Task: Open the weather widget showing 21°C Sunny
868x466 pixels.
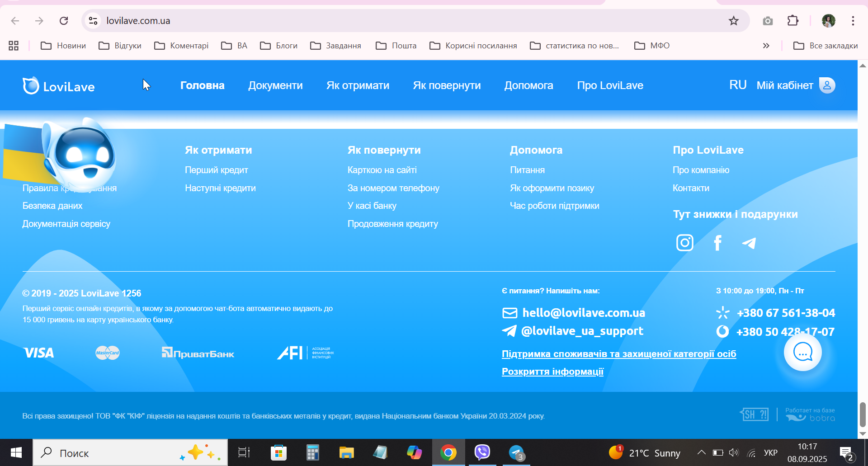Action: click(x=645, y=452)
